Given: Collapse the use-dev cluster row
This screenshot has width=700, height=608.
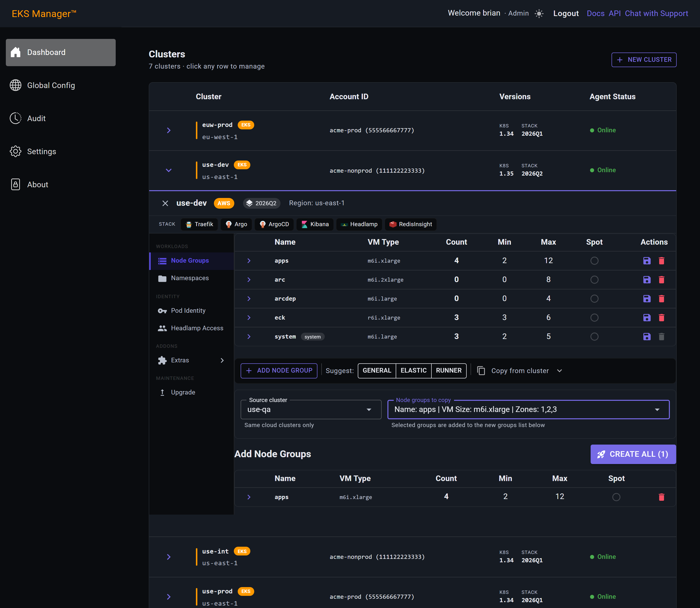Looking at the screenshot, I should [x=168, y=170].
